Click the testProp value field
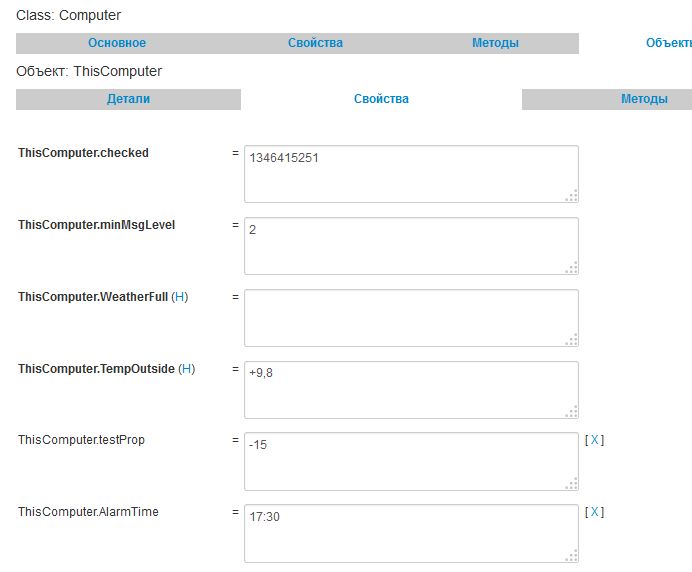Screen dimensions: 692x572 pyautogui.click(x=410, y=462)
